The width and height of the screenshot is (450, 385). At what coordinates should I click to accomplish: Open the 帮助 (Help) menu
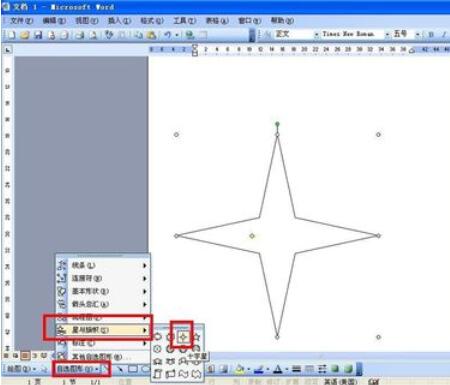282,21
